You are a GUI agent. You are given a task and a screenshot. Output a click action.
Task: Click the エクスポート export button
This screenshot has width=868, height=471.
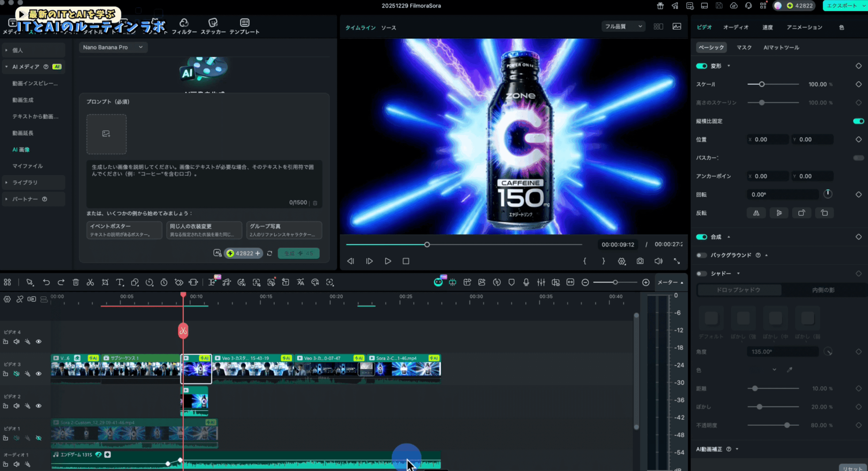(843, 6)
